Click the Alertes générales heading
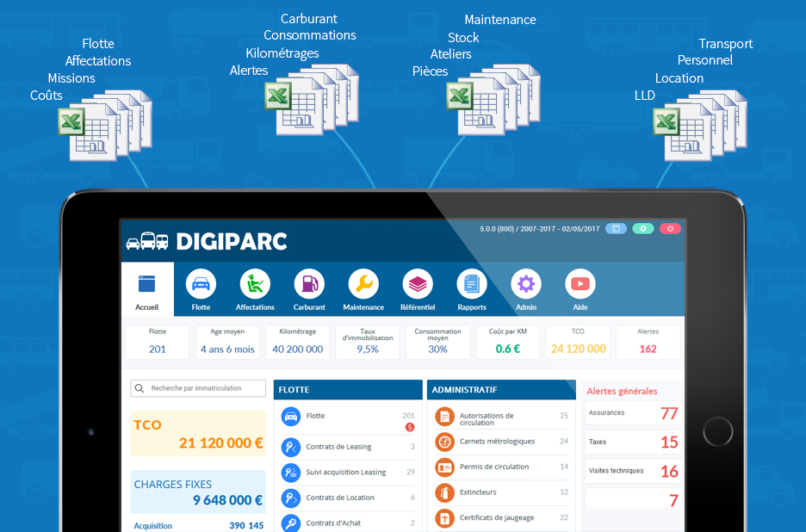806x532 pixels. (x=622, y=391)
